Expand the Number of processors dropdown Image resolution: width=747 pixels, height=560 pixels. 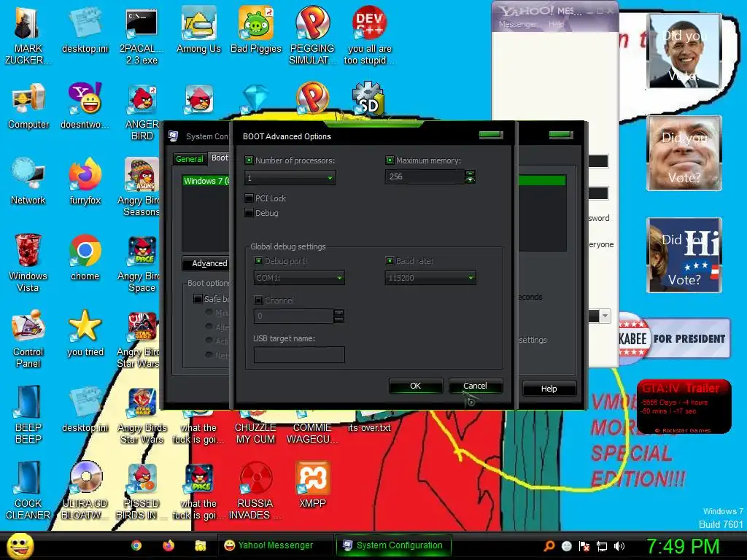pos(330,178)
